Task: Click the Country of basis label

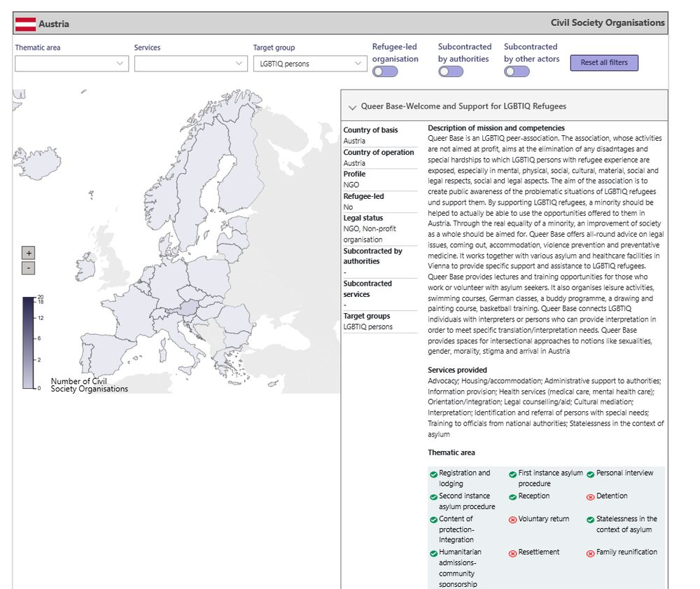Action: [370, 130]
